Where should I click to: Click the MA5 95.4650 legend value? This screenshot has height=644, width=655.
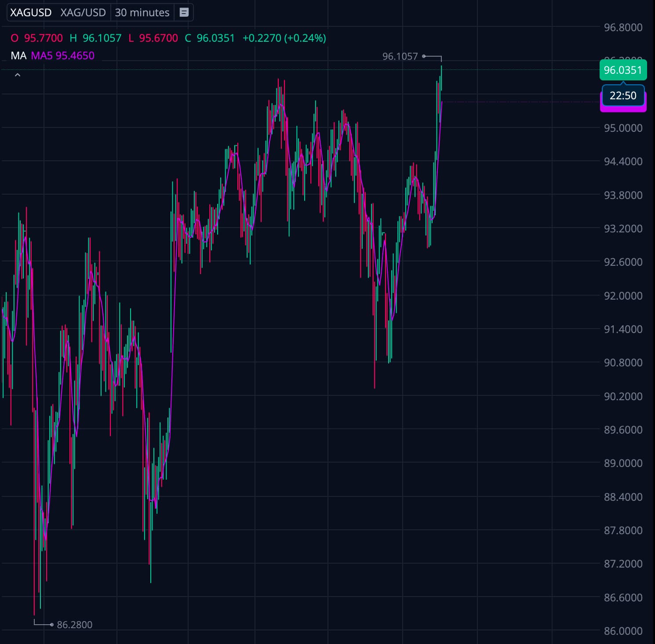click(x=62, y=55)
